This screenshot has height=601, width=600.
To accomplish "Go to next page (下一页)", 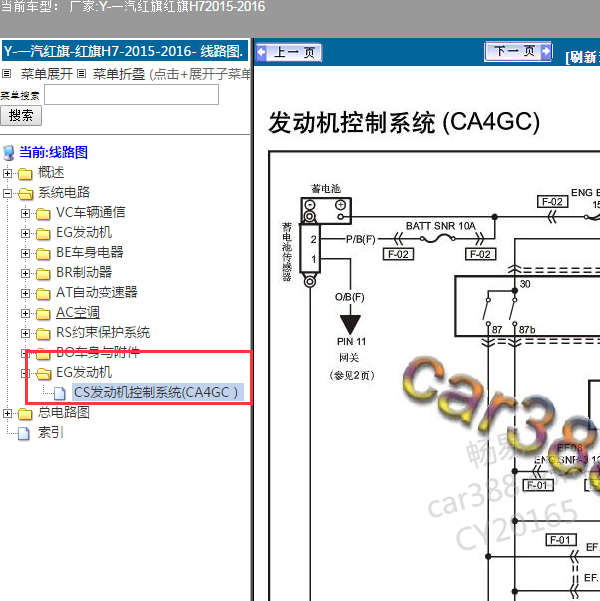I will point(518,51).
